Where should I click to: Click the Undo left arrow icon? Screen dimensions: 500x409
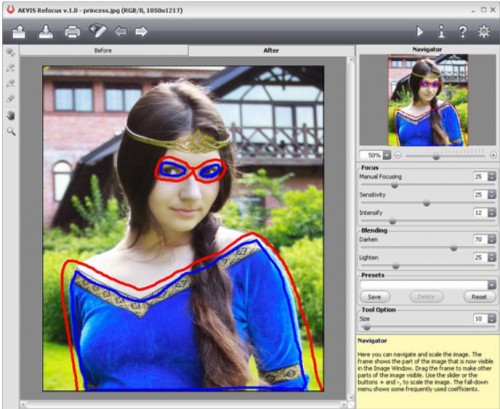click(120, 32)
